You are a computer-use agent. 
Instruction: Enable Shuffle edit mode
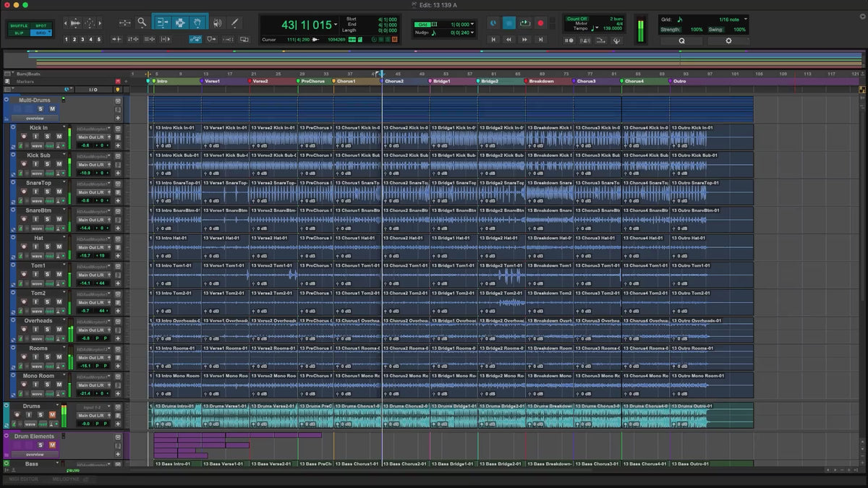(19, 25)
